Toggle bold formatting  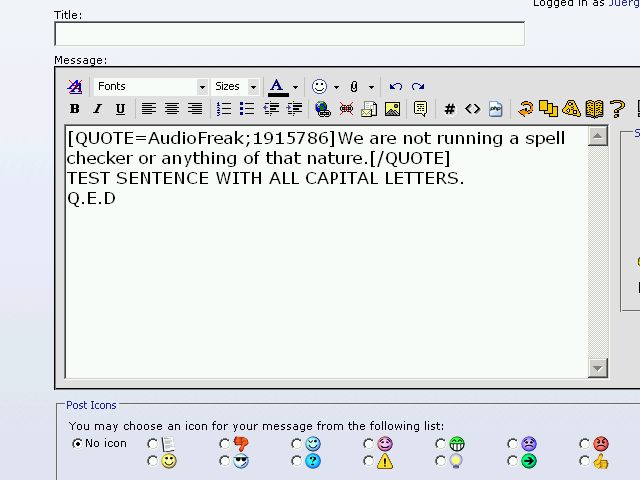(x=74, y=109)
